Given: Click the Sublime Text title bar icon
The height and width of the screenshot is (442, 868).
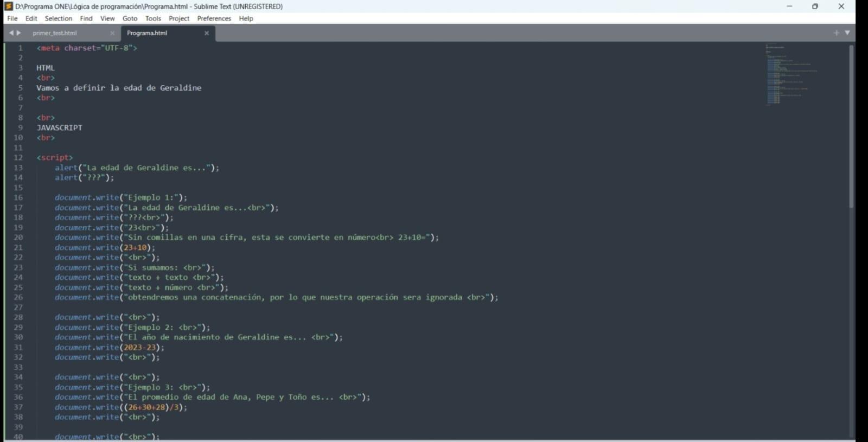Looking at the screenshot, I should point(8,7).
